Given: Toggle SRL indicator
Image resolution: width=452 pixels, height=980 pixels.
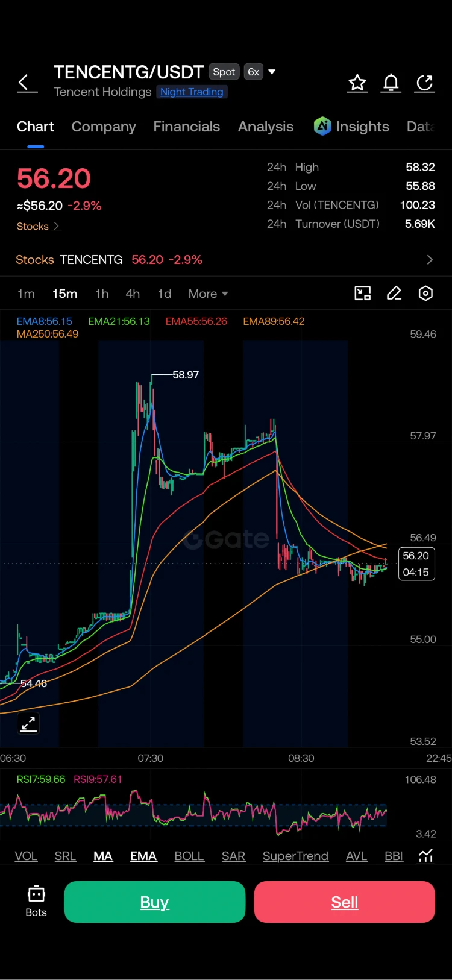Looking at the screenshot, I should click(x=65, y=856).
